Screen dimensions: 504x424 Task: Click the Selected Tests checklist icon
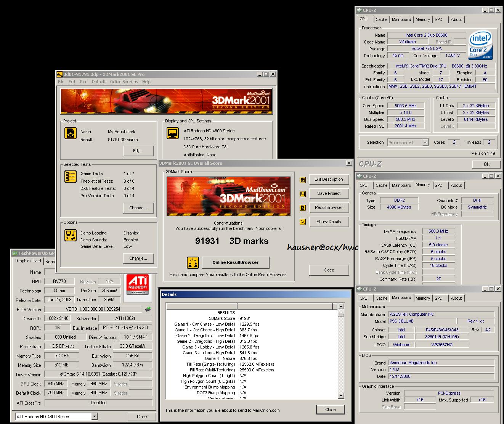tap(71, 176)
